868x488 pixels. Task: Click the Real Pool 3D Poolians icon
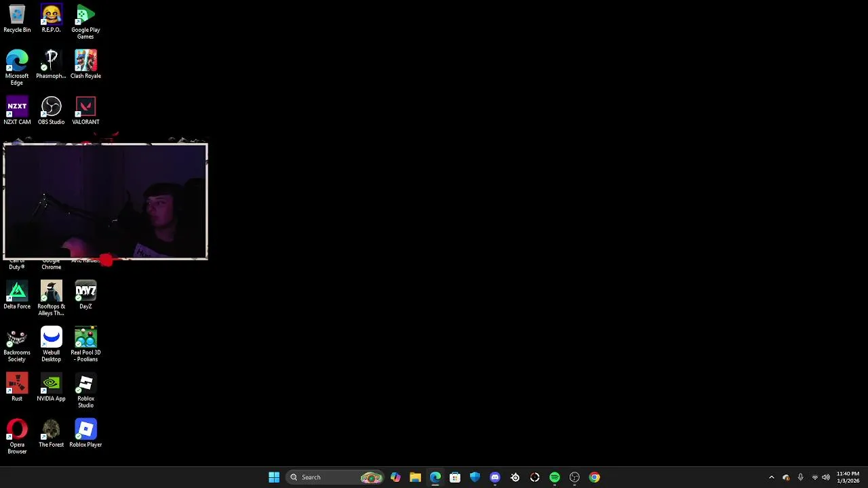(x=85, y=344)
